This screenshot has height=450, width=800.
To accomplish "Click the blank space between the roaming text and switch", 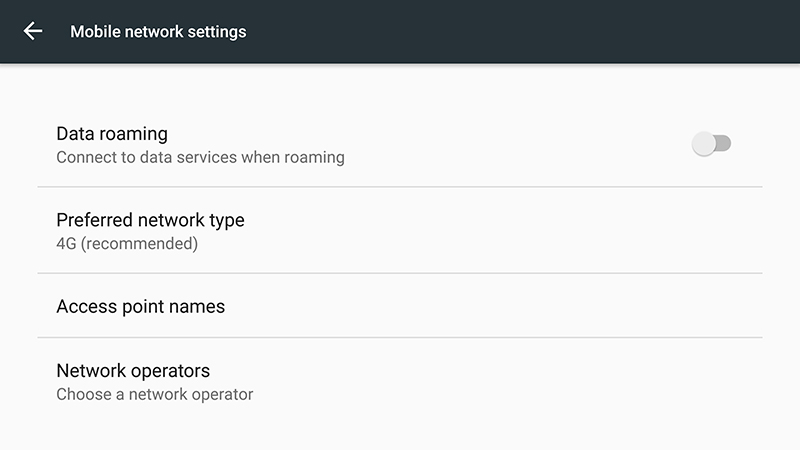I will pos(520,144).
